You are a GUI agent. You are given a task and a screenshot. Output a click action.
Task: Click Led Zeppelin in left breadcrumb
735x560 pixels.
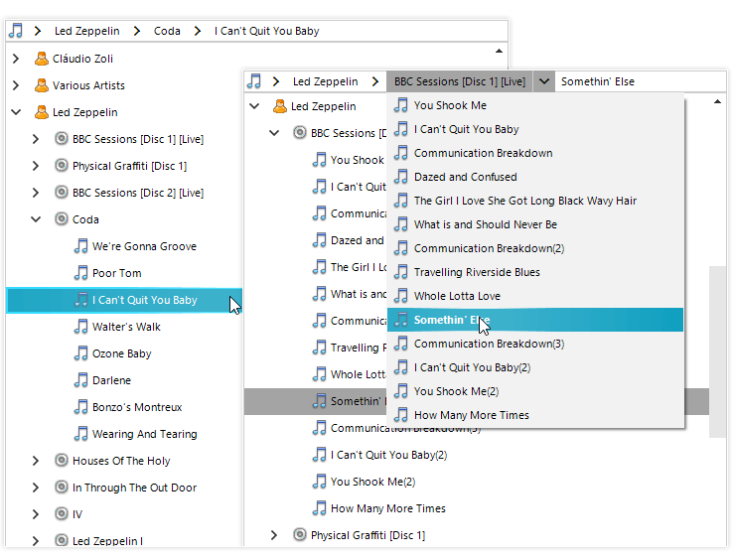tap(86, 31)
